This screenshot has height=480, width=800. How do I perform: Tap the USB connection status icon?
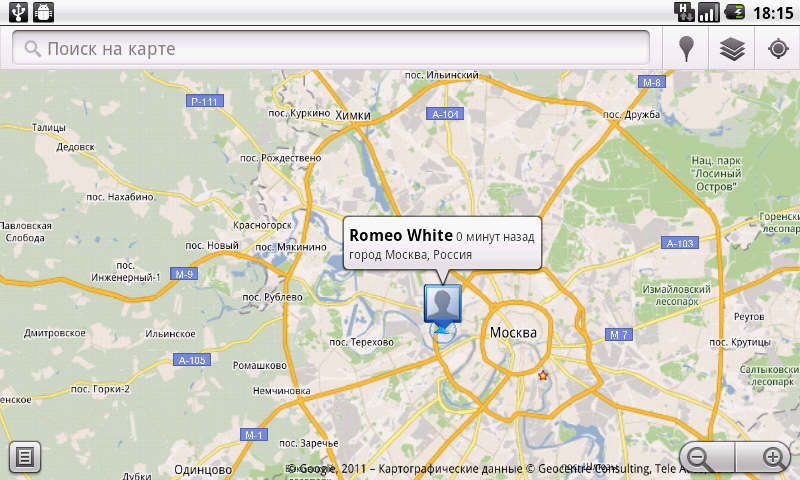[x=17, y=12]
